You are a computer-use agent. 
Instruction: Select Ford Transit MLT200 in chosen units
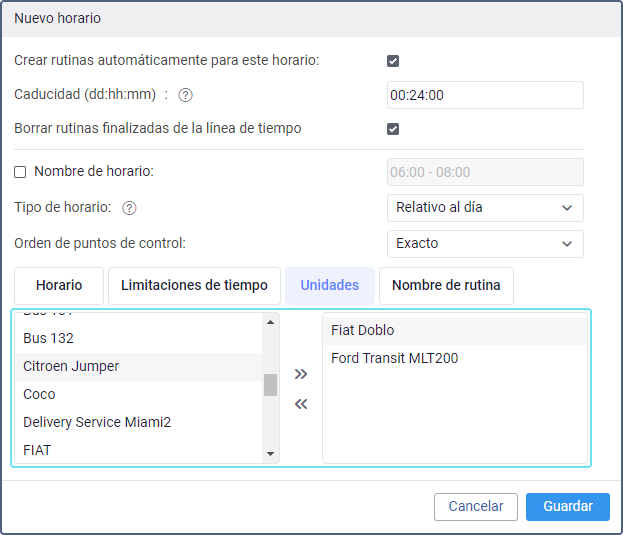pos(394,358)
